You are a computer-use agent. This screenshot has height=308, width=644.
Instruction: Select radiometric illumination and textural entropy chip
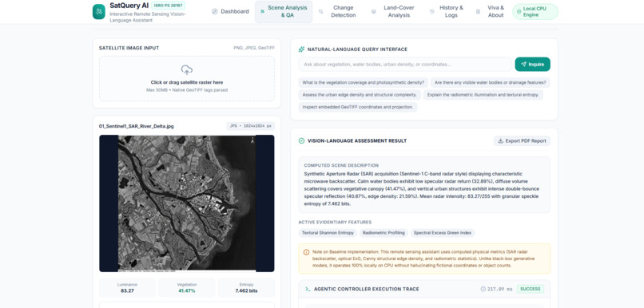click(483, 95)
